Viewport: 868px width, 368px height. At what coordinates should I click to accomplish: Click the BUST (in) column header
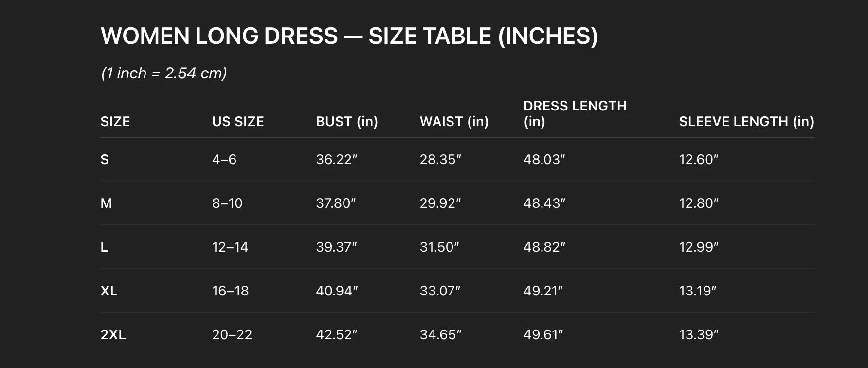click(x=347, y=121)
